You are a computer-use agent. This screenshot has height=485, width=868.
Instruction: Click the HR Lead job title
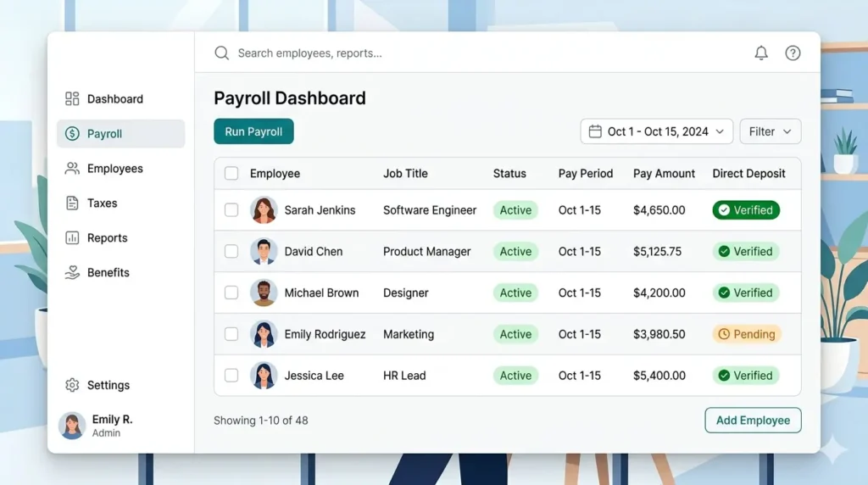tap(404, 376)
